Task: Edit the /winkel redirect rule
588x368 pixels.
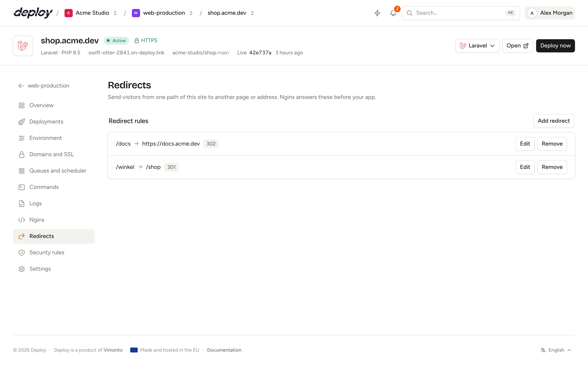Action: tap(525, 167)
